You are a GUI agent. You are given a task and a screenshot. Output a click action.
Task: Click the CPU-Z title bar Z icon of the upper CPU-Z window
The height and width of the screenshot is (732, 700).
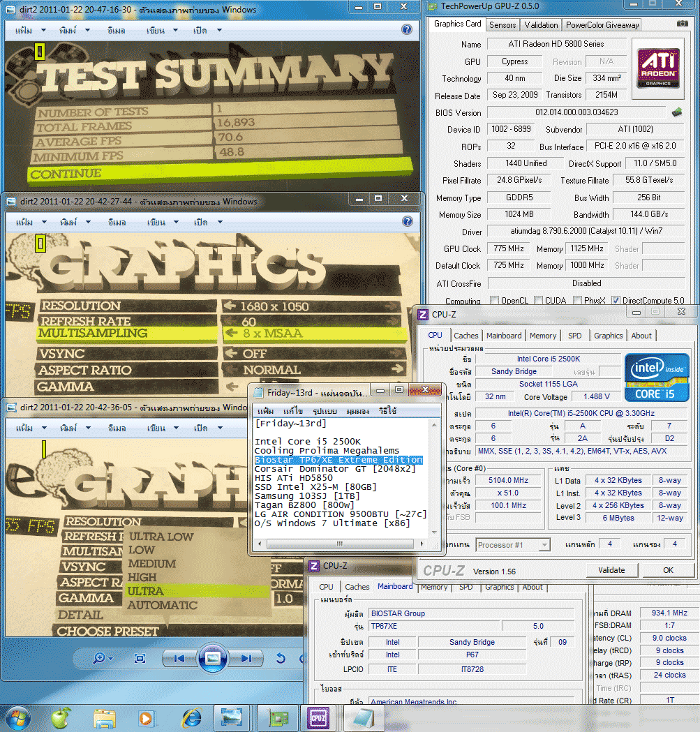[x=423, y=314]
